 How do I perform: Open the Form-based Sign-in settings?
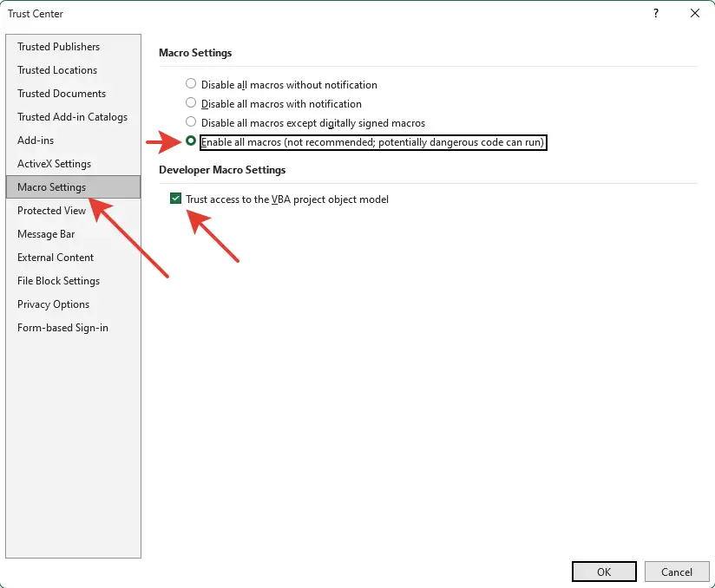tap(62, 327)
